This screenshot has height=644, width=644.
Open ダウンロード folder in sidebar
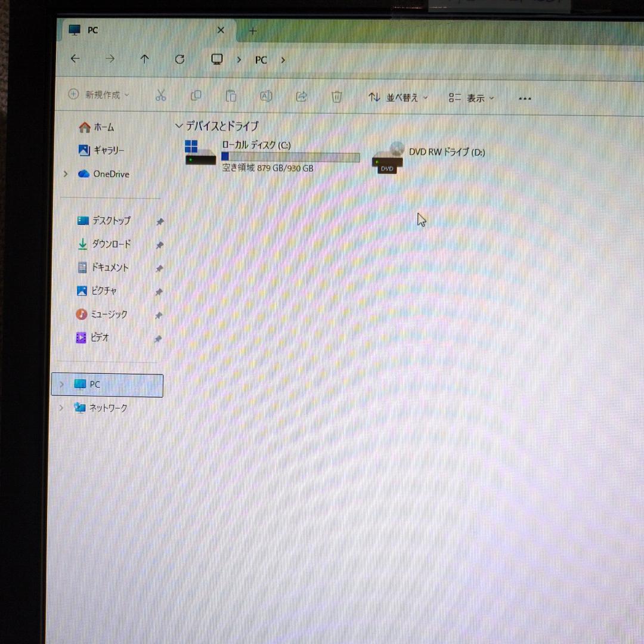[x=111, y=244]
